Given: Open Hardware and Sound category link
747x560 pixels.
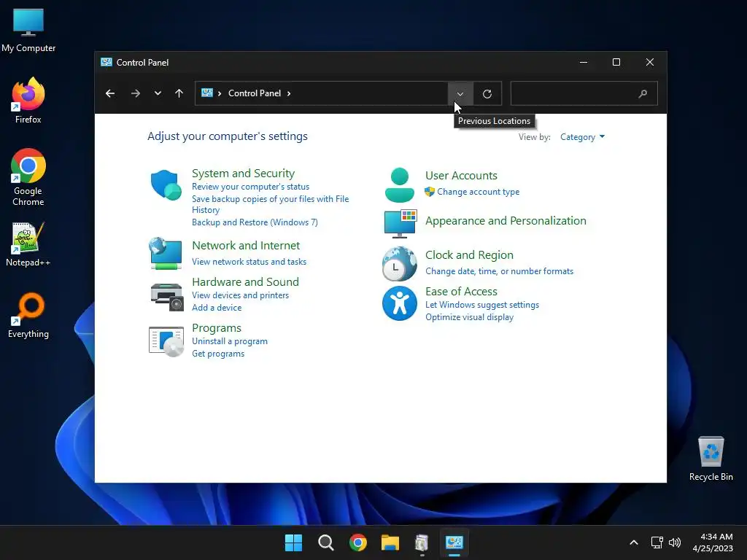Looking at the screenshot, I should pyautogui.click(x=245, y=282).
